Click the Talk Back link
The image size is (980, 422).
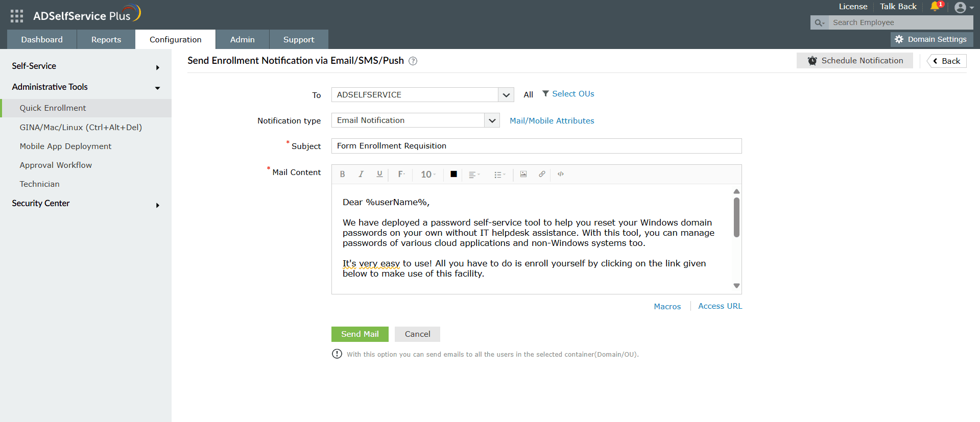(898, 7)
